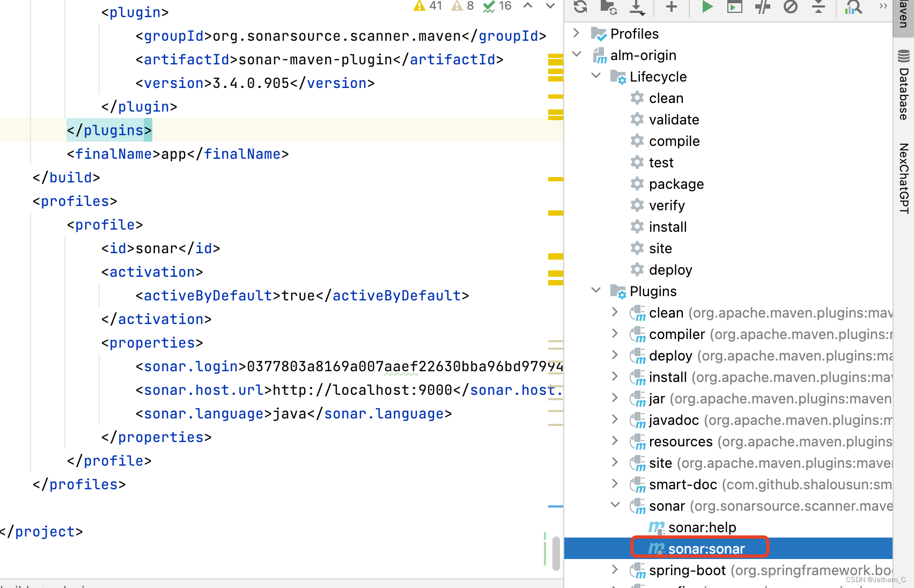The image size is (914, 588).
Task: Show Maven dependencies analyzer icon
Action: click(853, 6)
